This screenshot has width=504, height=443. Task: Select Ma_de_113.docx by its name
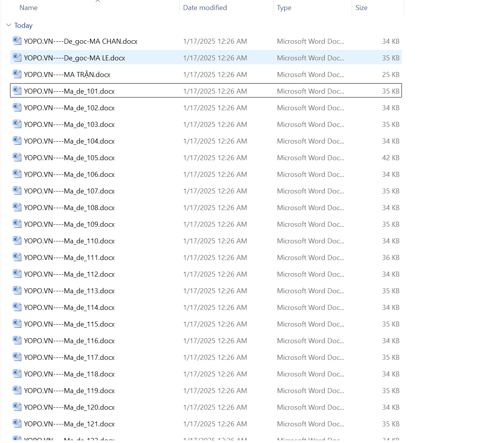(69, 291)
